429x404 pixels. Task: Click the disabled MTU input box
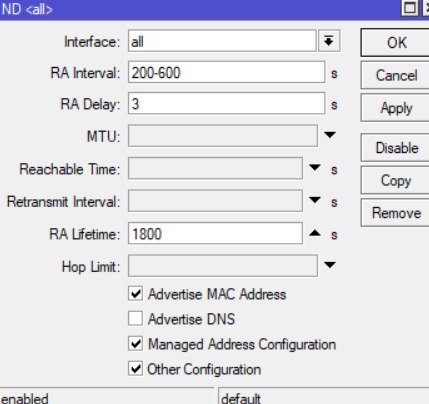[x=223, y=136]
